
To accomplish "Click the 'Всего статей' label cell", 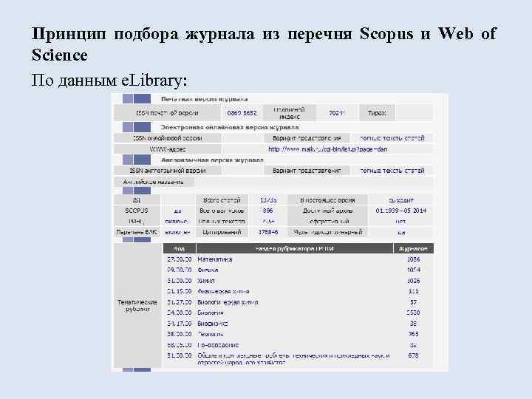I will pos(222,200).
